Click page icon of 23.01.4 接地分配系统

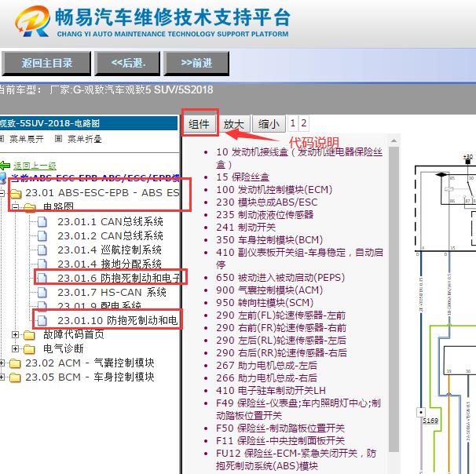pos(42,264)
